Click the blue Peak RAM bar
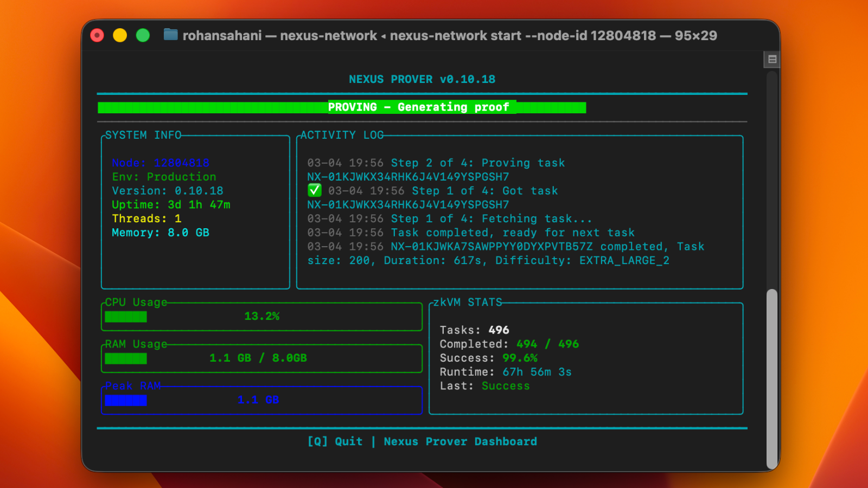The width and height of the screenshot is (868, 488). click(261, 400)
